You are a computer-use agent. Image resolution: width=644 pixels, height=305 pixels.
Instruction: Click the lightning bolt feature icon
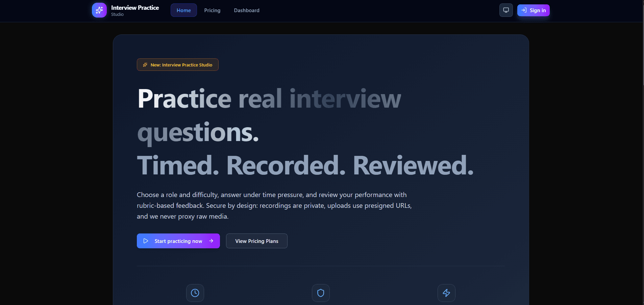pos(446,293)
